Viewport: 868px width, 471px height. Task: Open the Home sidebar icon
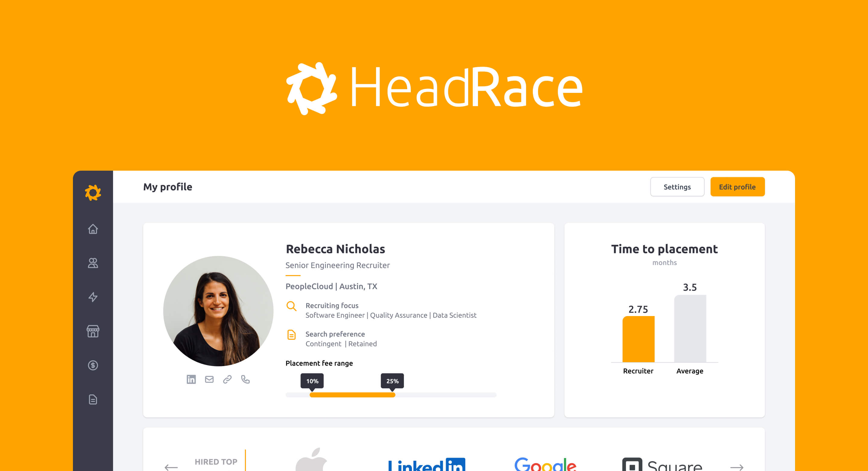[93, 229]
